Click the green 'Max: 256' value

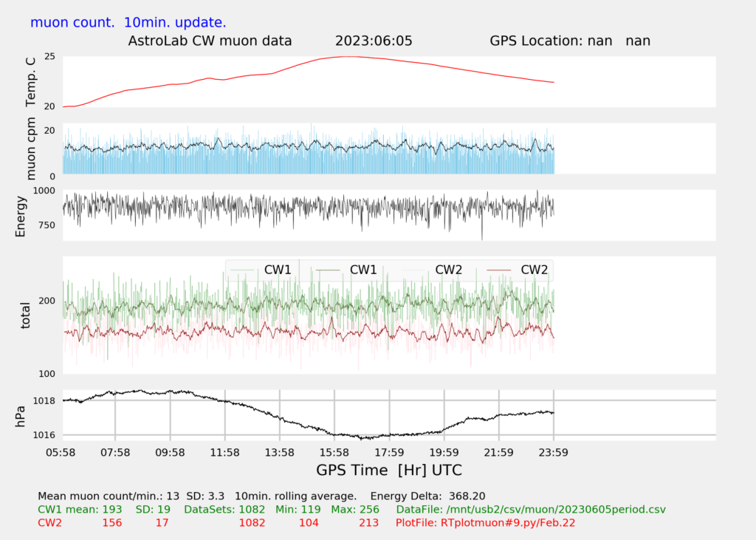[355, 510]
